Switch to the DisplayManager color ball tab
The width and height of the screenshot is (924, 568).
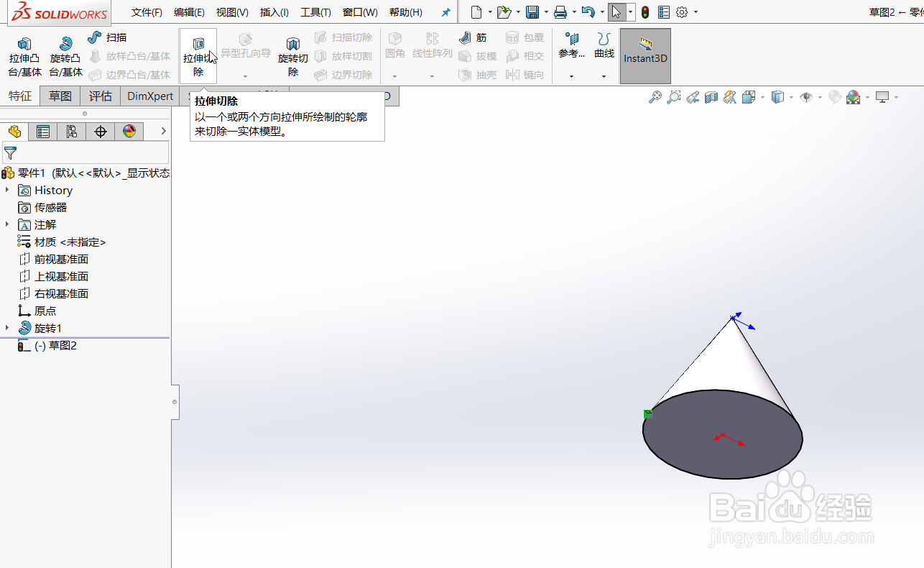coord(129,131)
